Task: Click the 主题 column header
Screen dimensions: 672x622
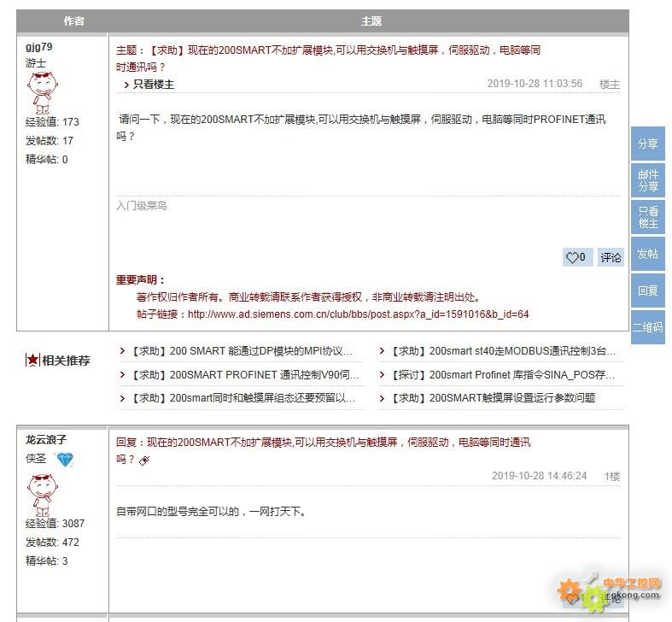Action: click(x=371, y=21)
